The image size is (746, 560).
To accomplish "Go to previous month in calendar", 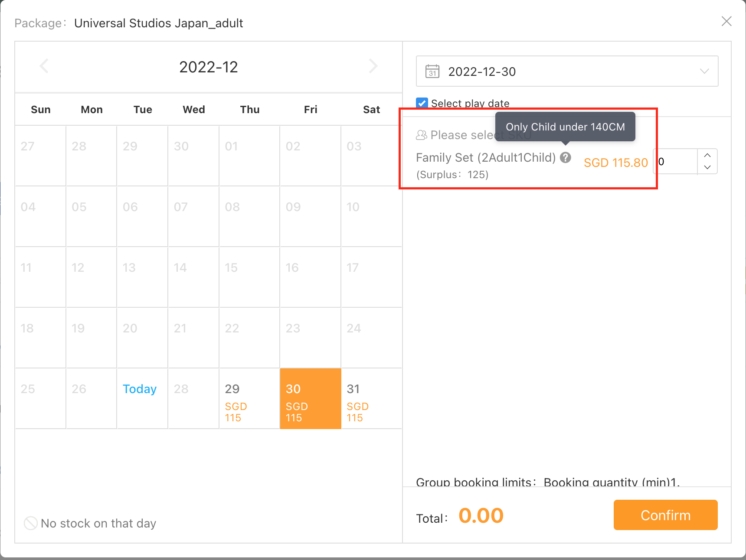I will click(44, 66).
